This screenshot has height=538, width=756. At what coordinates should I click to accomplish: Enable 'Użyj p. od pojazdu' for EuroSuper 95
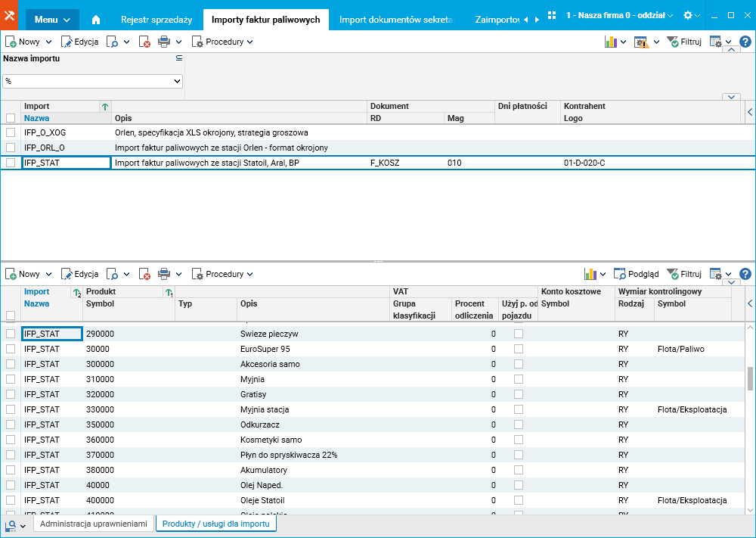coord(518,349)
